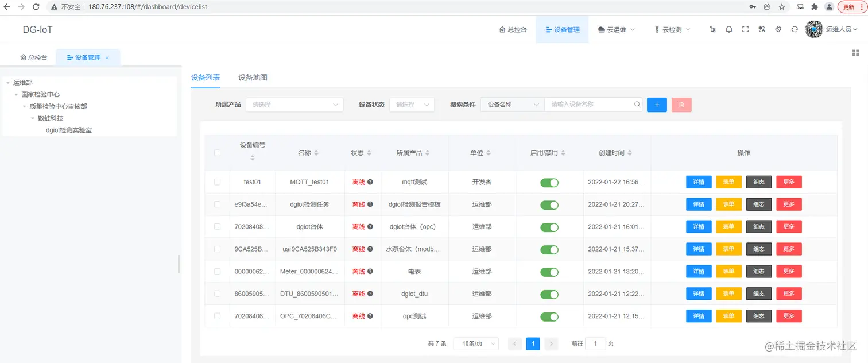Open the 设备状态 dropdown
Image resolution: width=868 pixels, height=363 pixels.
[x=412, y=105]
